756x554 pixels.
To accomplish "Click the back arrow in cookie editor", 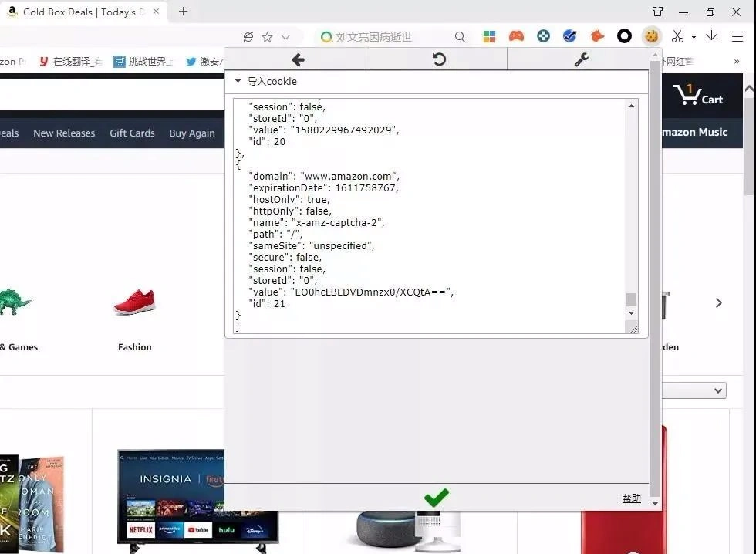I will [298, 59].
